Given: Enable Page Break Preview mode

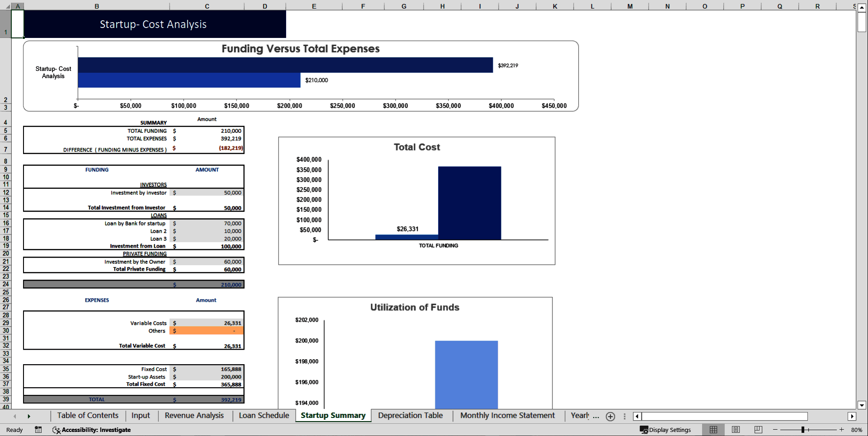Looking at the screenshot, I should (757, 430).
